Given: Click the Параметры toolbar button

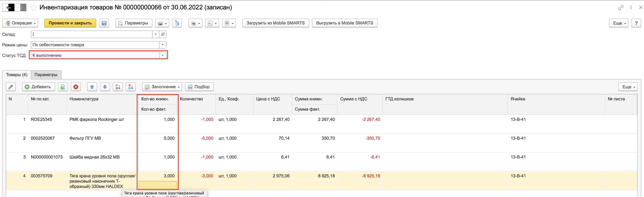Looking at the screenshot, I should 134,23.
